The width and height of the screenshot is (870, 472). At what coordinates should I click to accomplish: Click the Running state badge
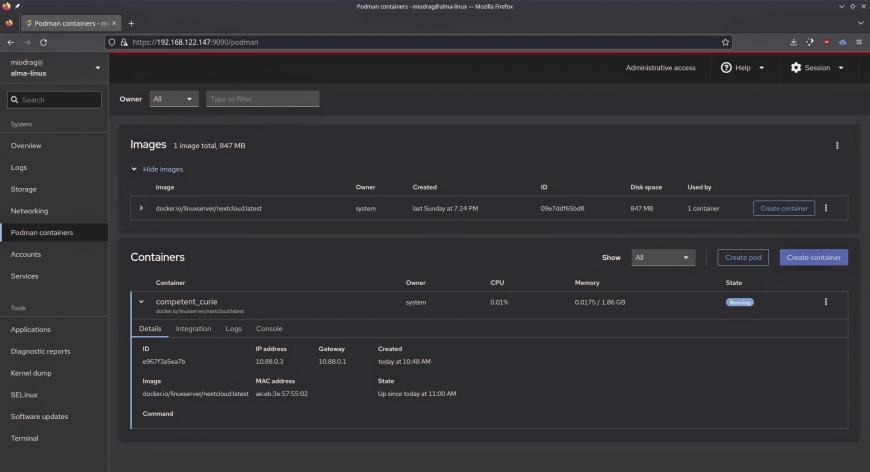click(x=739, y=302)
